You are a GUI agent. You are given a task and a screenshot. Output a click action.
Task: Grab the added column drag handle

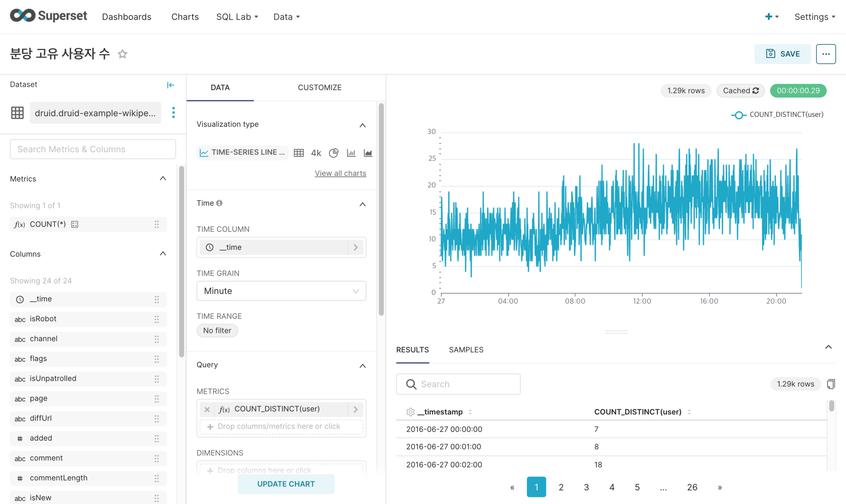click(x=157, y=438)
